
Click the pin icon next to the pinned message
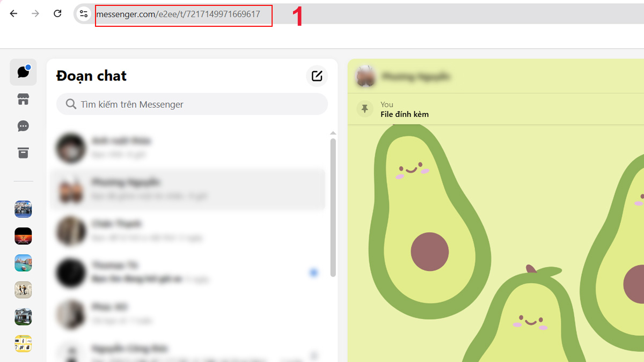coord(367,109)
